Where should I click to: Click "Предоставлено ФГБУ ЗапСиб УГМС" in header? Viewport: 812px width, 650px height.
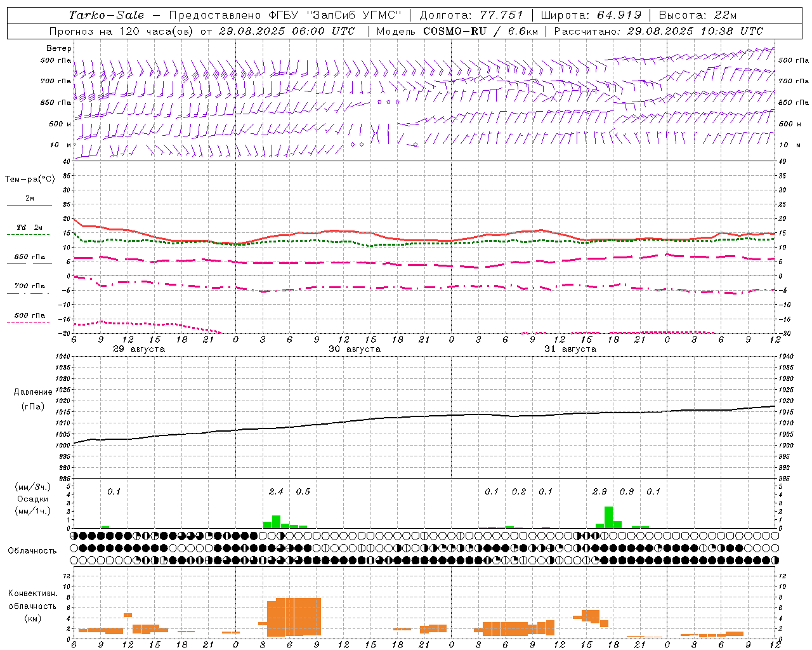tap(285, 15)
